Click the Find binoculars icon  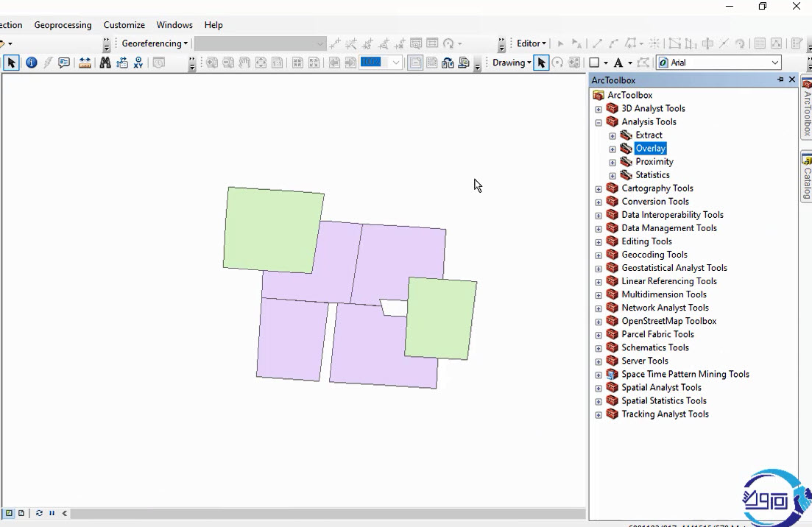tap(105, 63)
